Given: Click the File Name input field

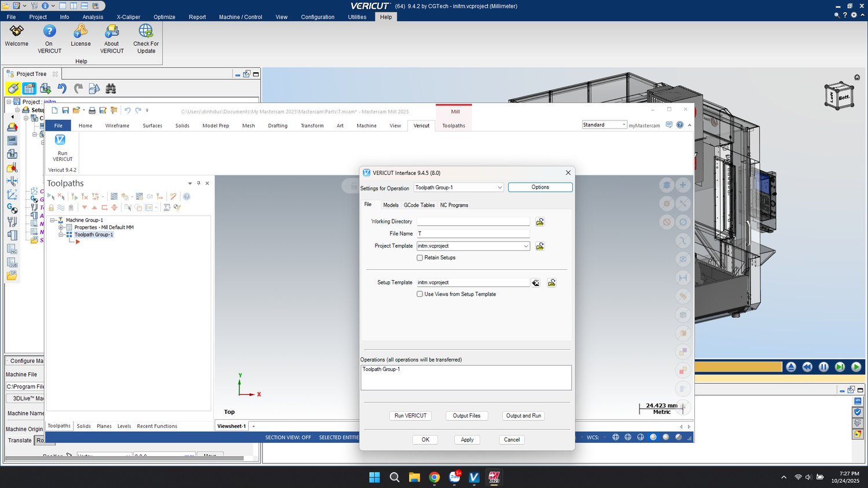Looking at the screenshot, I should pyautogui.click(x=473, y=234).
